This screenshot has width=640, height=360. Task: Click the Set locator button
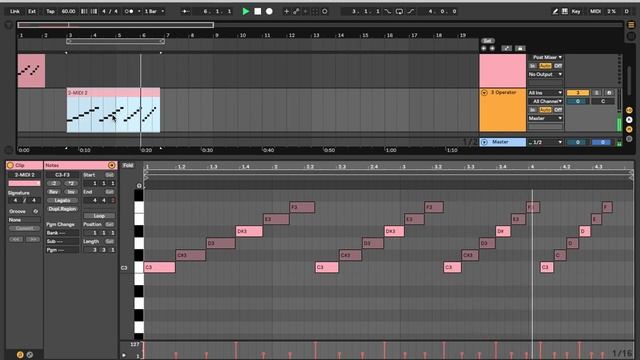(487, 41)
